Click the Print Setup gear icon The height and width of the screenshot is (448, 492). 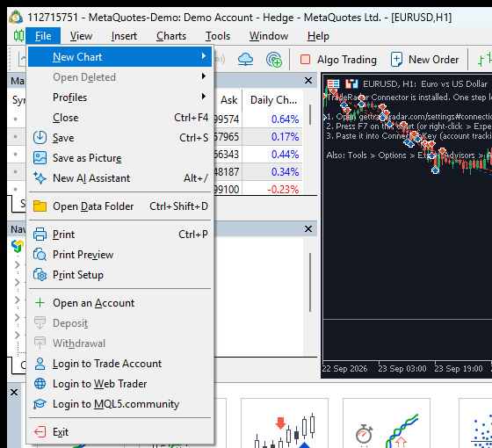pyautogui.click(x=40, y=275)
